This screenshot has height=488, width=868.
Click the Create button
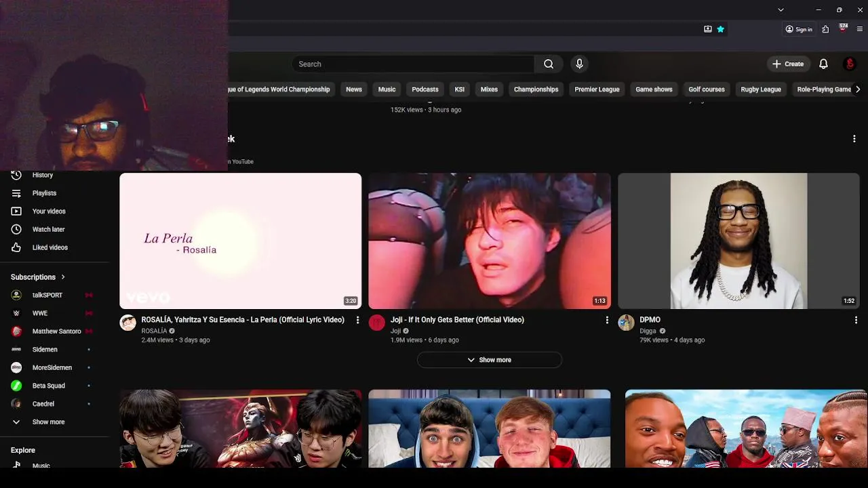tap(787, 64)
